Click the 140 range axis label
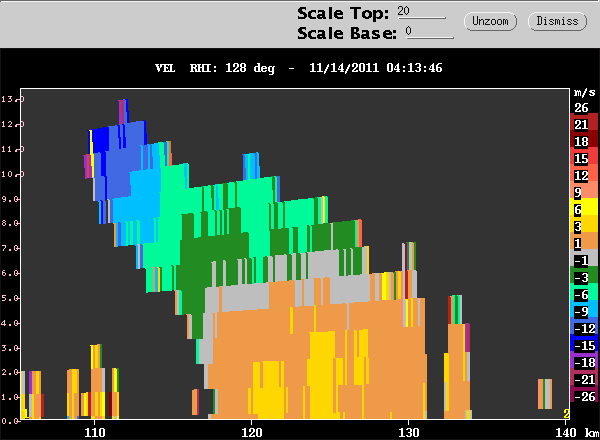Image resolution: width=600 pixels, height=440 pixels. pos(566,432)
